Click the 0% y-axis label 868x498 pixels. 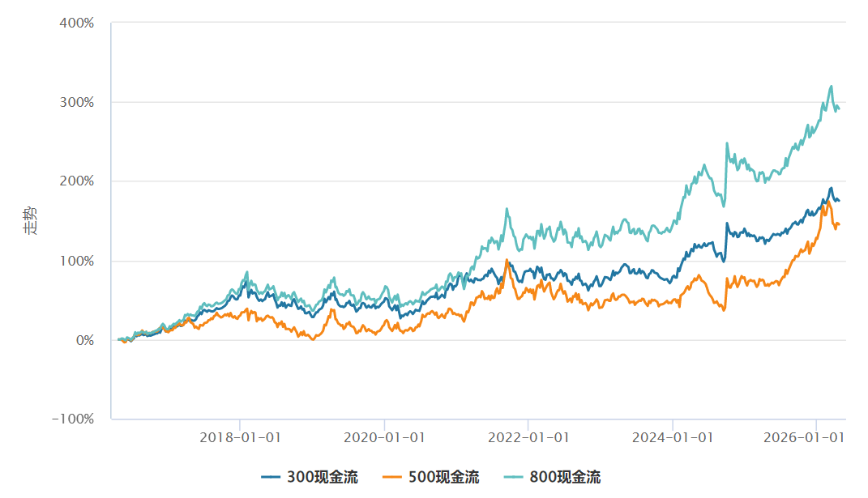click(84, 340)
